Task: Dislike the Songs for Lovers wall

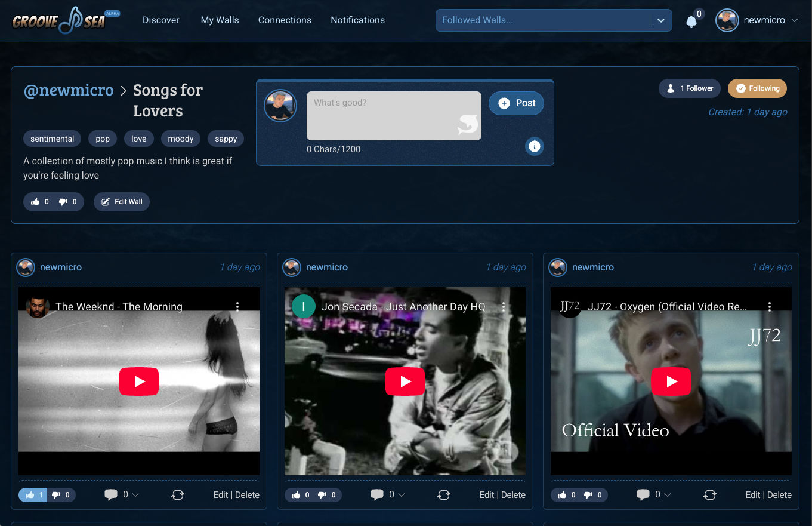Action: pos(67,202)
